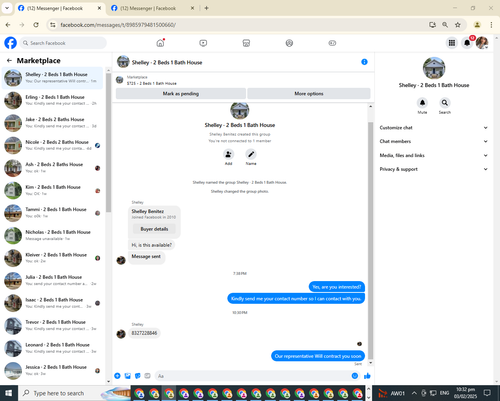Click the conversation list scrollbar
Viewport: 500px width, 401px height.
tap(108, 143)
